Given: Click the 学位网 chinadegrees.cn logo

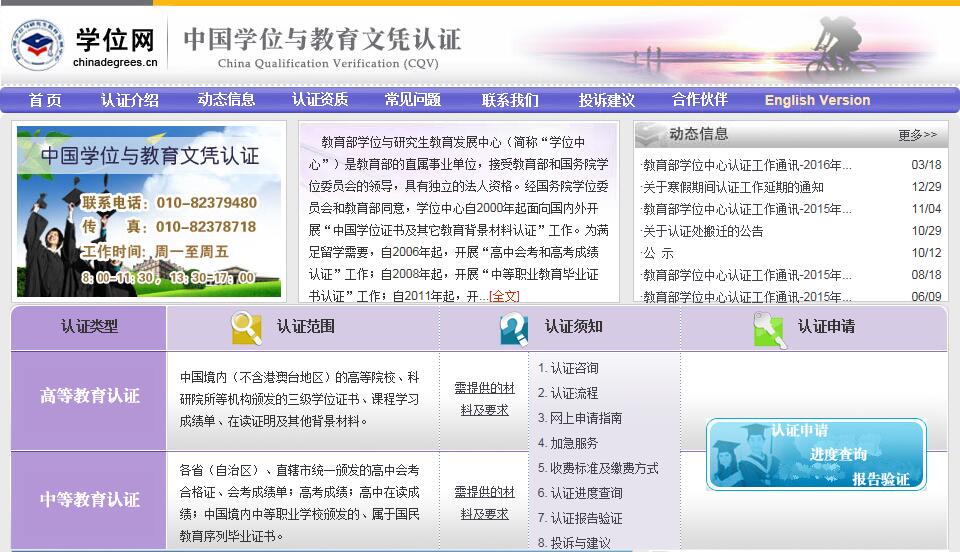Looking at the screenshot, I should tap(85, 45).
